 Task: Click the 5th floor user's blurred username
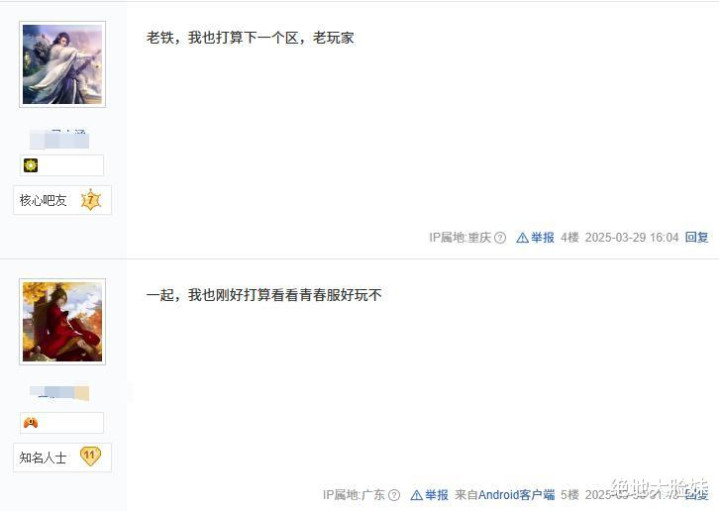[59, 393]
